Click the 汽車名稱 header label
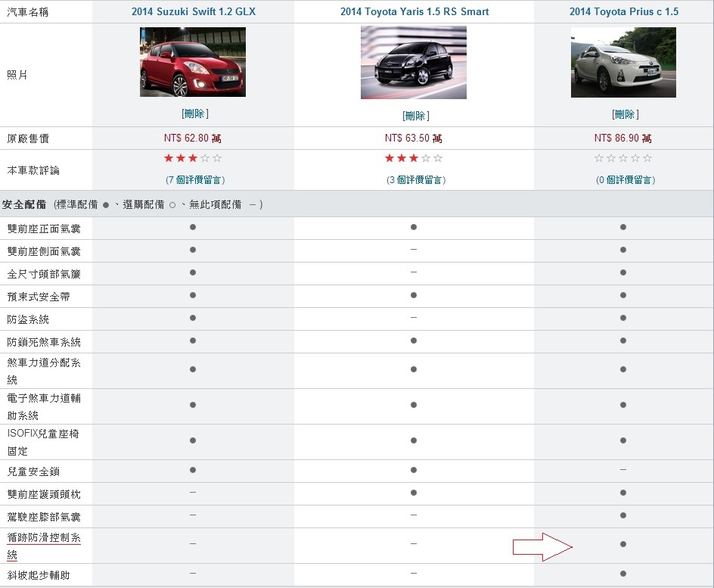Image resolution: width=714 pixels, height=588 pixels. (x=28, y=12)
